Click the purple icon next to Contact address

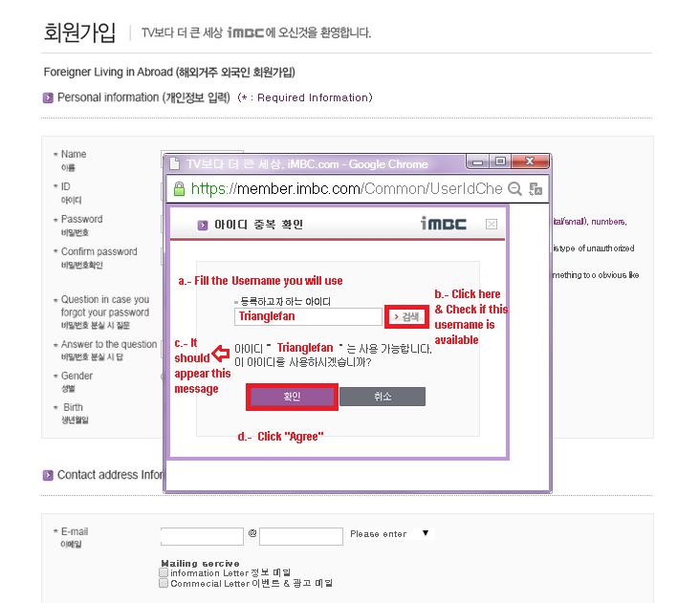tap(48, 475)
